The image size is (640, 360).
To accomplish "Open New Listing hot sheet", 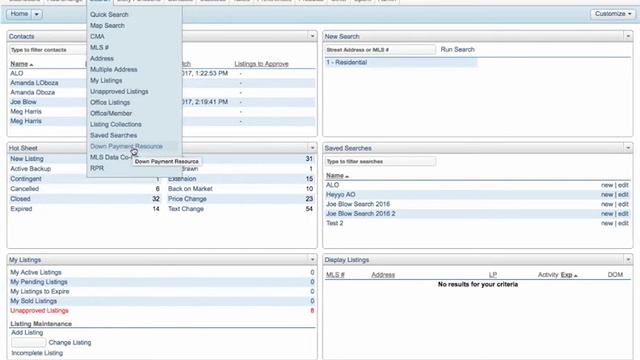I will coord(27,159).
